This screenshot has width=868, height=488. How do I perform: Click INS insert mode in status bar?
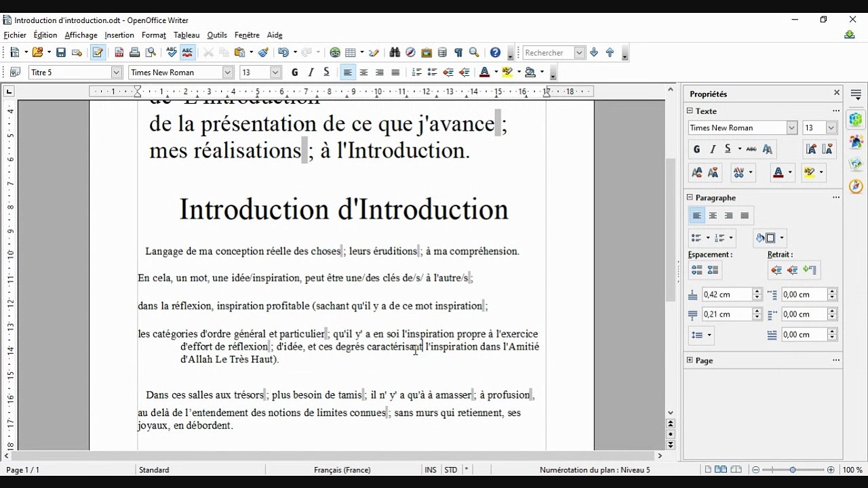pos(431,470)
